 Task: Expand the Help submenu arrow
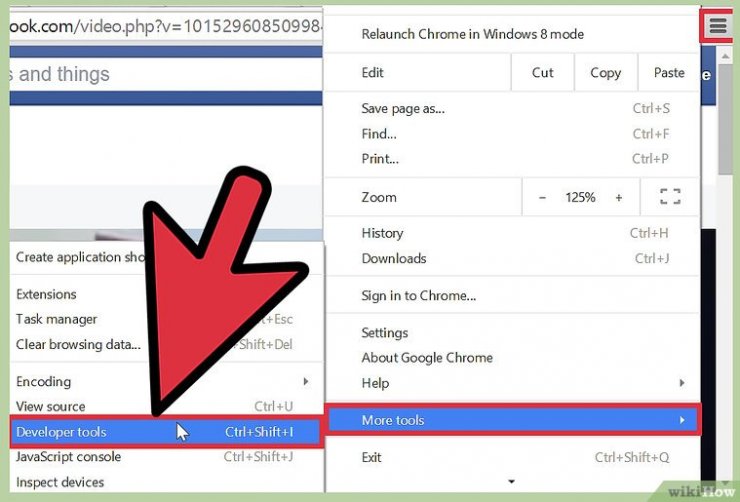click(681, 383)
